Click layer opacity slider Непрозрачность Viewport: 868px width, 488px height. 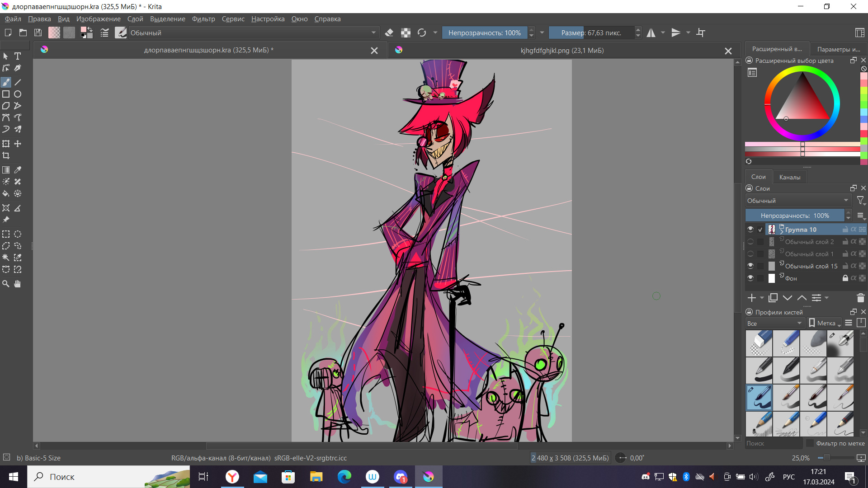tap(794, 216)
